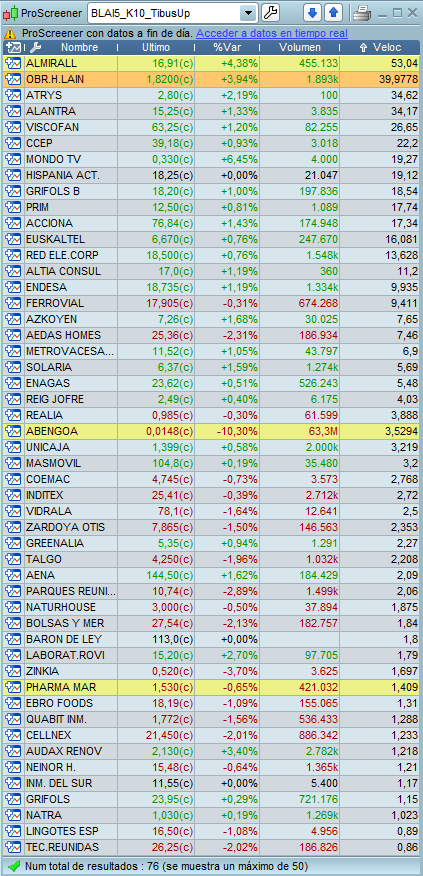
Task: Click the wrench icon in table header
Action: coord(34,47)
